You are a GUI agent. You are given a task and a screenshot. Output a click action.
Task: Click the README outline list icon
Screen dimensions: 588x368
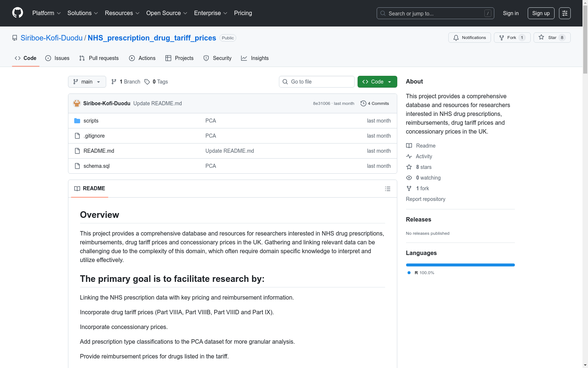point(387,189)
